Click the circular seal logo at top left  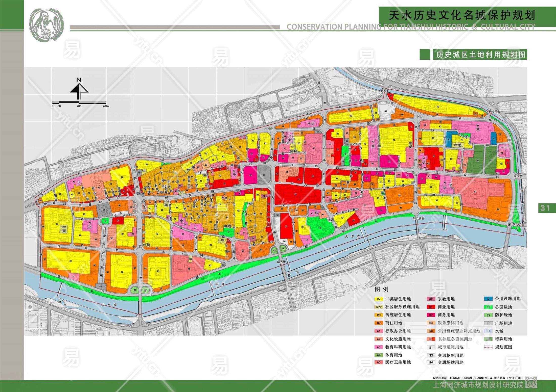46,25
